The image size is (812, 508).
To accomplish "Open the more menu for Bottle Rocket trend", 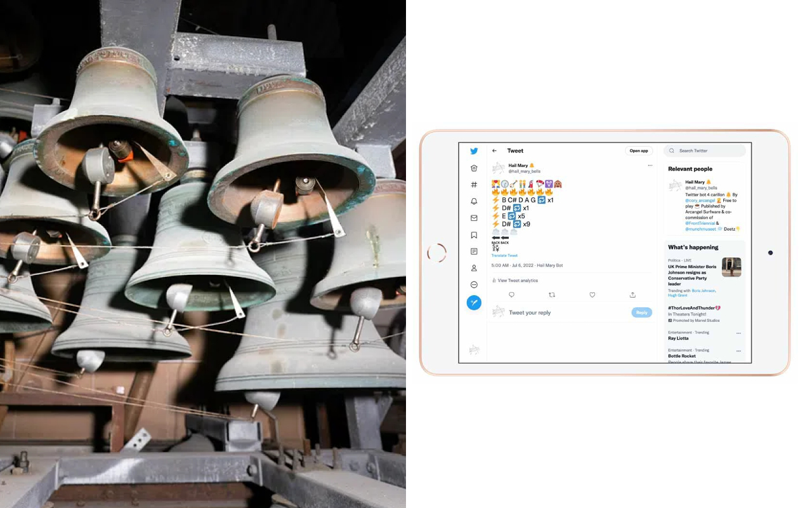I will pyautogui.click(x=738, y=351).
